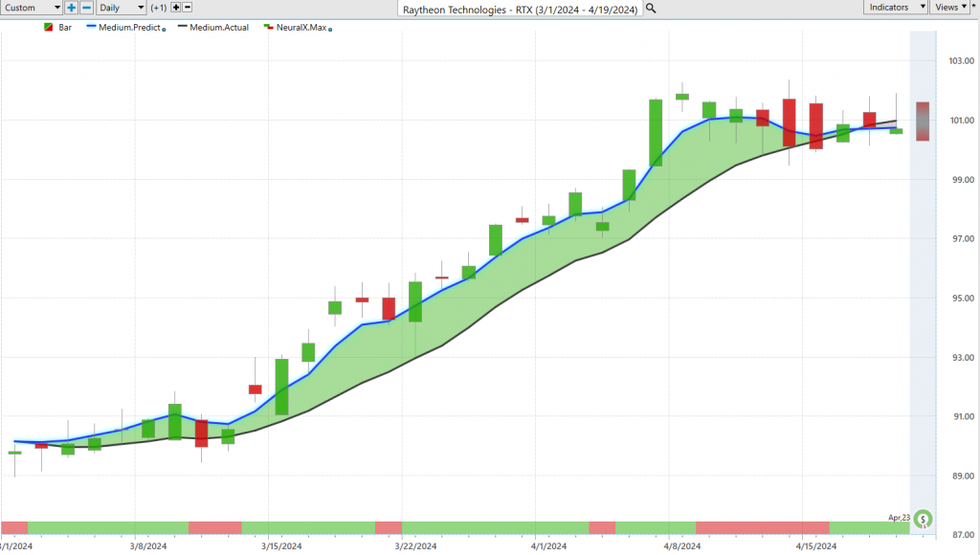Click the Raytheon Technologies symbol search field
980x555 pixels.
coord(520,10)
